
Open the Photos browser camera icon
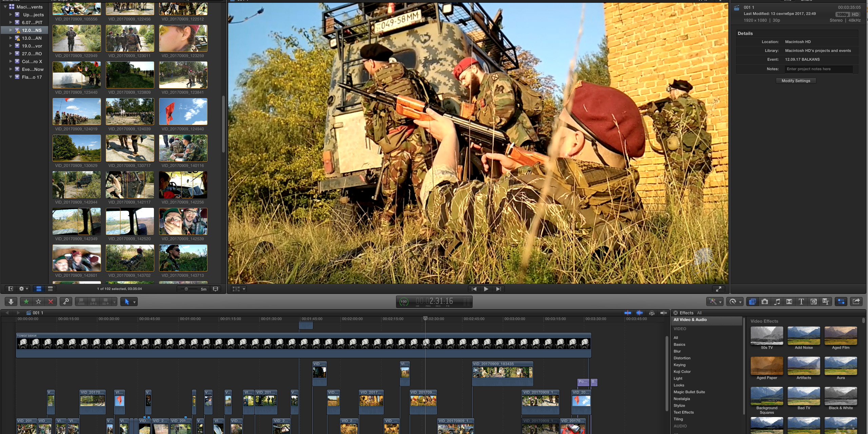point(765,301)
